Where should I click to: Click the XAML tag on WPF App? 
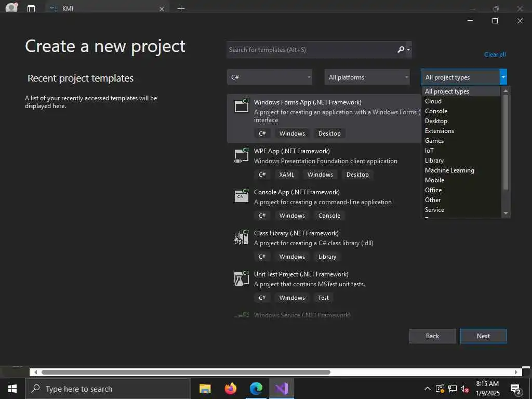pos(287,175)
